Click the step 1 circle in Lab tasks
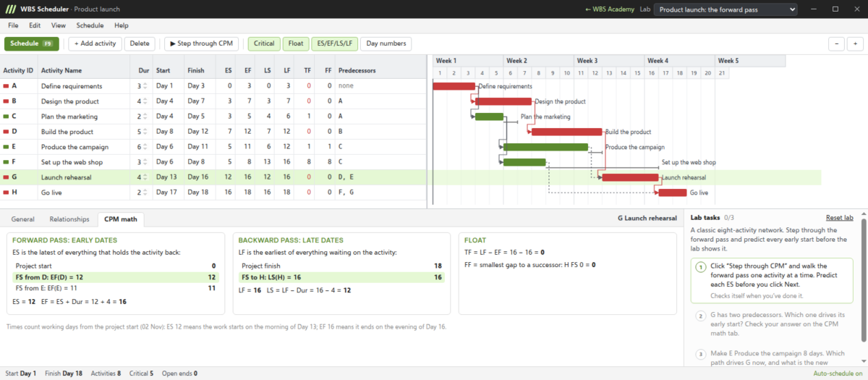Viewport: 868px width, 380px height. pyautogui.click(x=700, y=267)
